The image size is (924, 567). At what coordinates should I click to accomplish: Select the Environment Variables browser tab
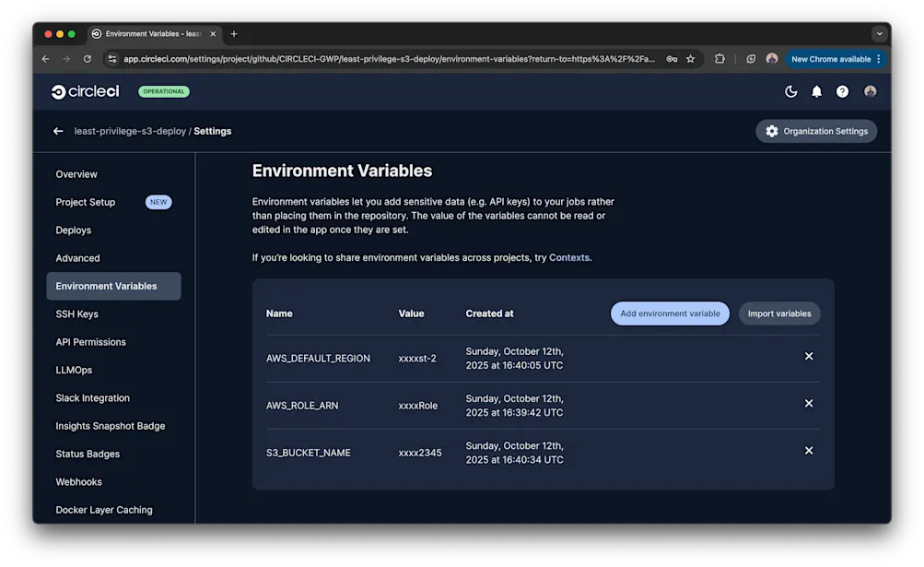click(153, 33)
